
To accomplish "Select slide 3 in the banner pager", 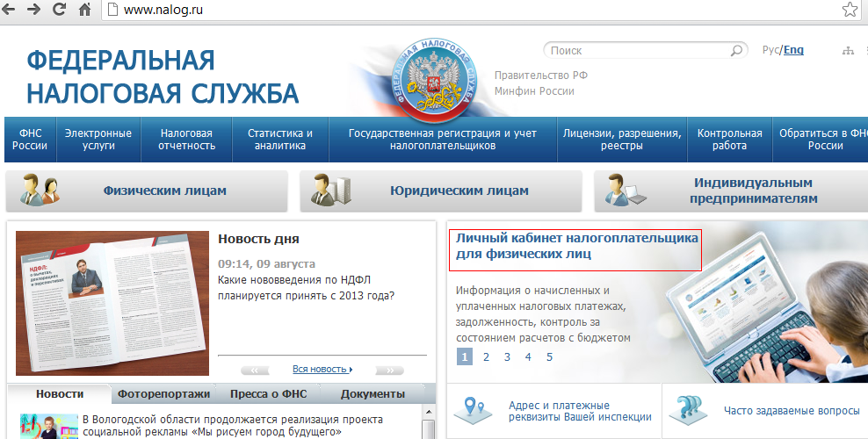I will [507, 356].
